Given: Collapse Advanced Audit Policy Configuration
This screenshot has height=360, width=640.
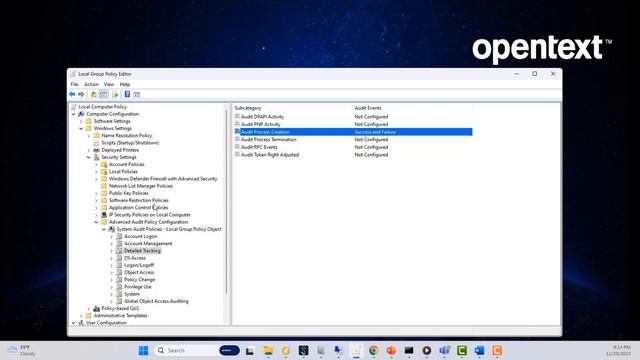Looking at the screenshot, I should [x=96, y=222].
